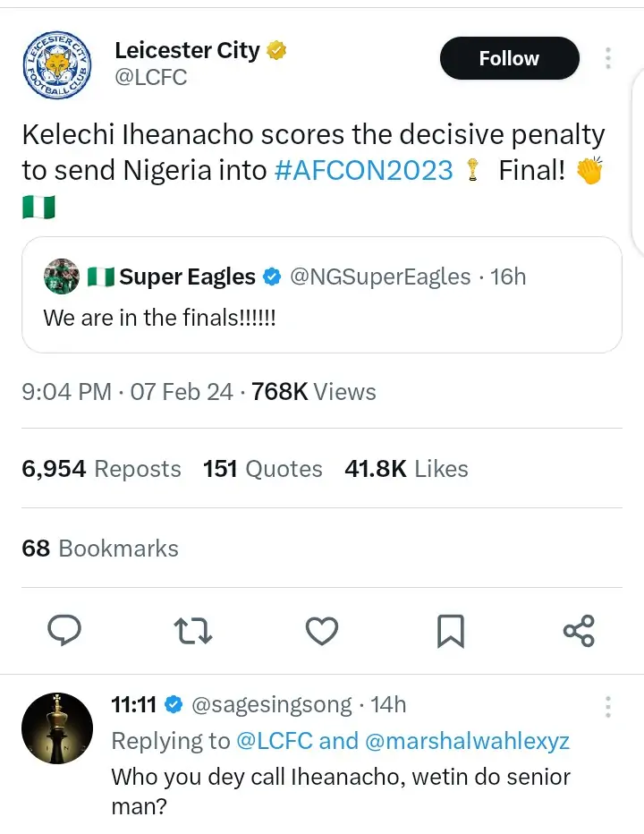Open the @marshalwahlexyz mention link
Image resolution: width=644 pixels, height=834 pixels.
click(x=467, y=741)
